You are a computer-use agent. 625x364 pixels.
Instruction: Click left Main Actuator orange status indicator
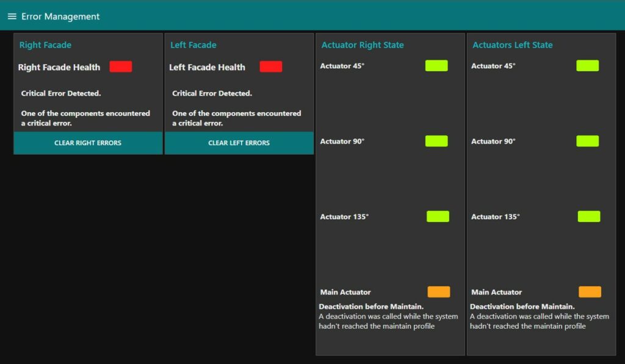(590, 292)
